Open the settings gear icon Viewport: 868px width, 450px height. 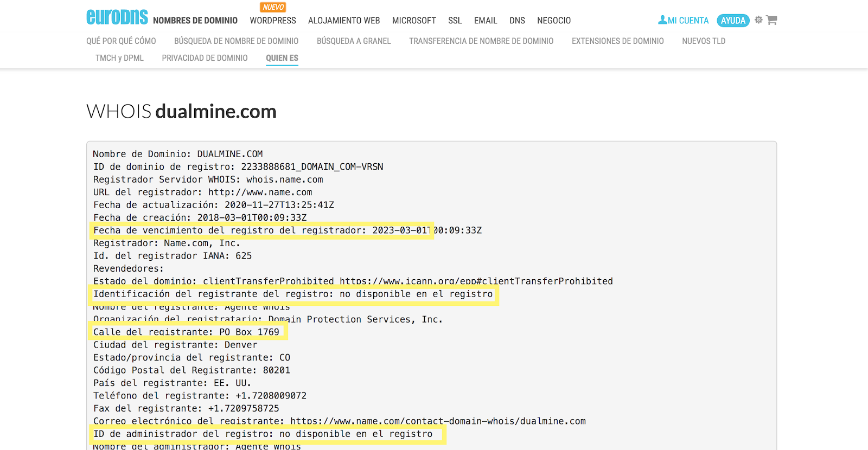click(x=758, y=20)
